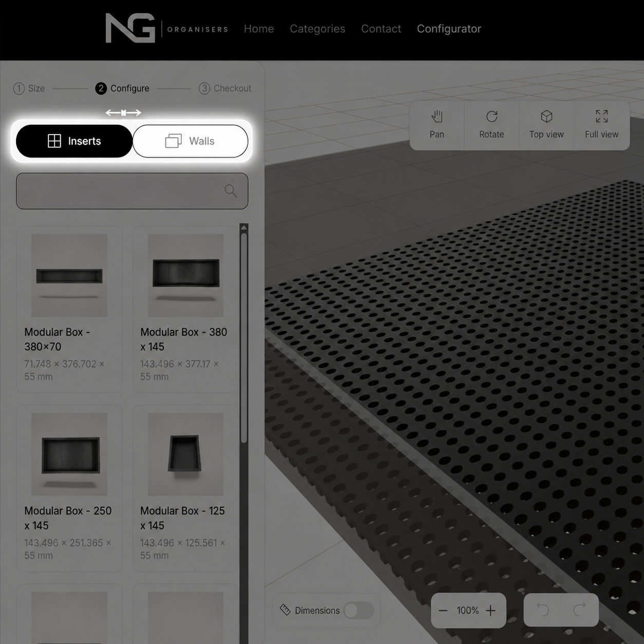
Task: Click the NG Organisers logo
Action: point(166,28)
